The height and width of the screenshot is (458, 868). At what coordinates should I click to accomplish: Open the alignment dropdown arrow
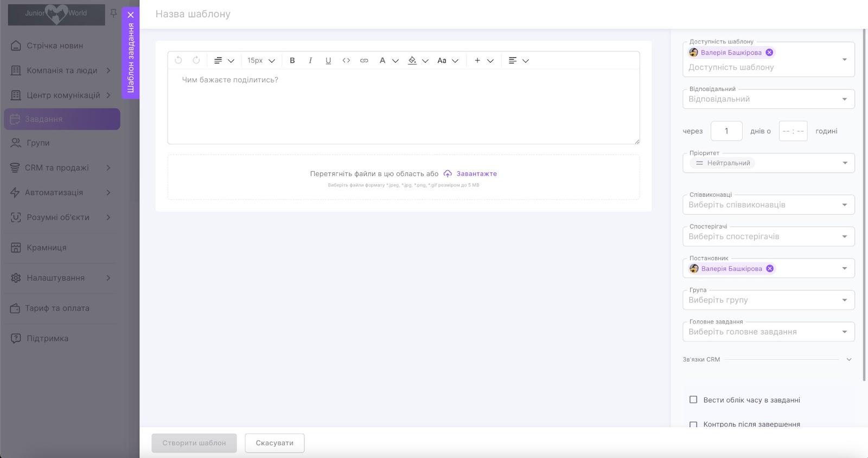(x=526, y=61)
